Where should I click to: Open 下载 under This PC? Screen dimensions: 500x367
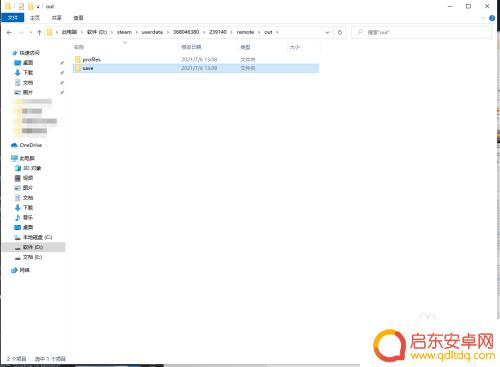[x=28, y=207]
